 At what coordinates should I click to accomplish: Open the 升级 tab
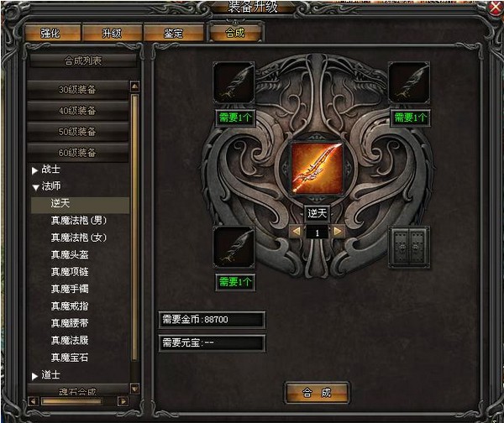(x=112, y=33)
